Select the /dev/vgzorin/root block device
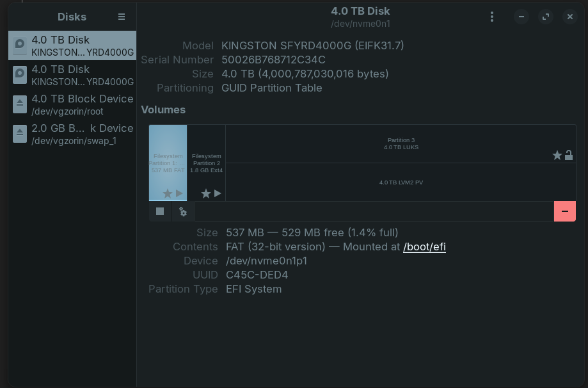The height and width of the screenshot is (388, 588). [72, 104]
